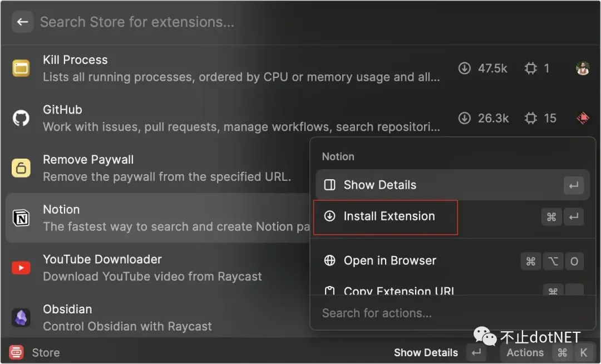The width and height of the screenshot is (601, 364).
Task: Focus the Search Store for extensions field
Action: coord(137,22)
